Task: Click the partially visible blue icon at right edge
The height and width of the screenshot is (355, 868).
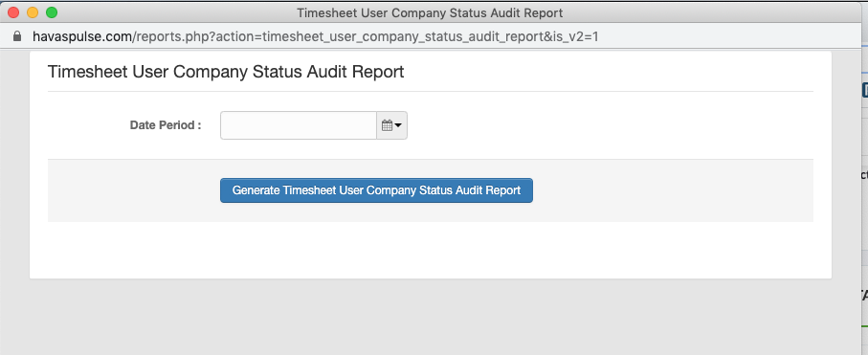Action: 865,90
